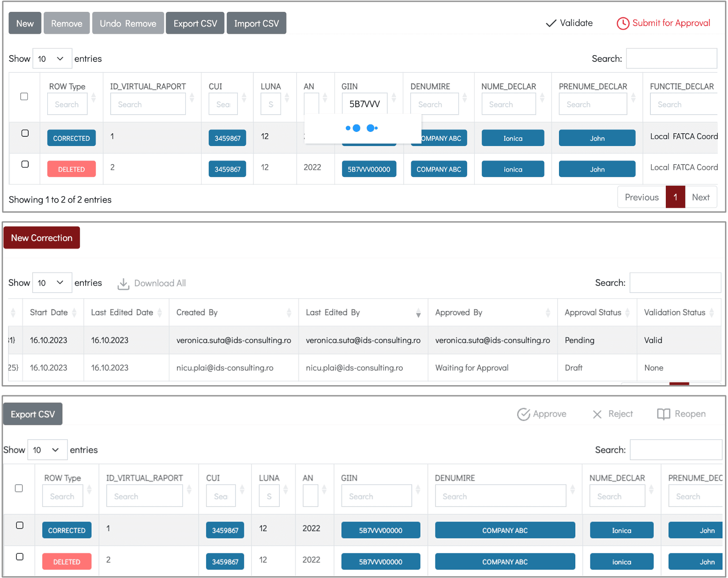Tick the checkbox on the top CORRECTED row
Viewport: 728px width, 578px height.
[x=25, y=133]
